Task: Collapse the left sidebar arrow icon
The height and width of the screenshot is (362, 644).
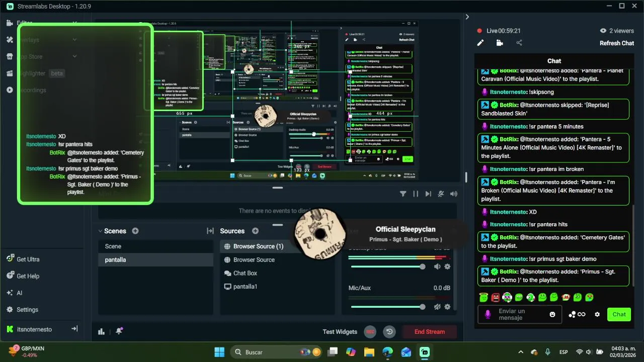Action: pos(74,329)
